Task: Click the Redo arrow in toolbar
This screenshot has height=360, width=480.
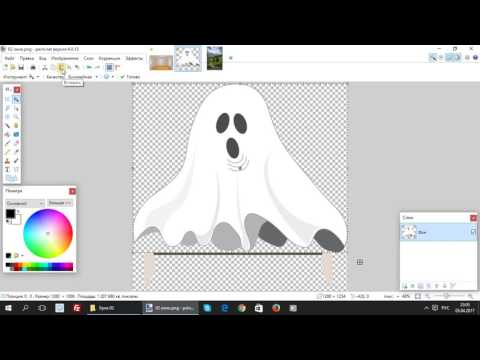Action: (x=97, y=67)
